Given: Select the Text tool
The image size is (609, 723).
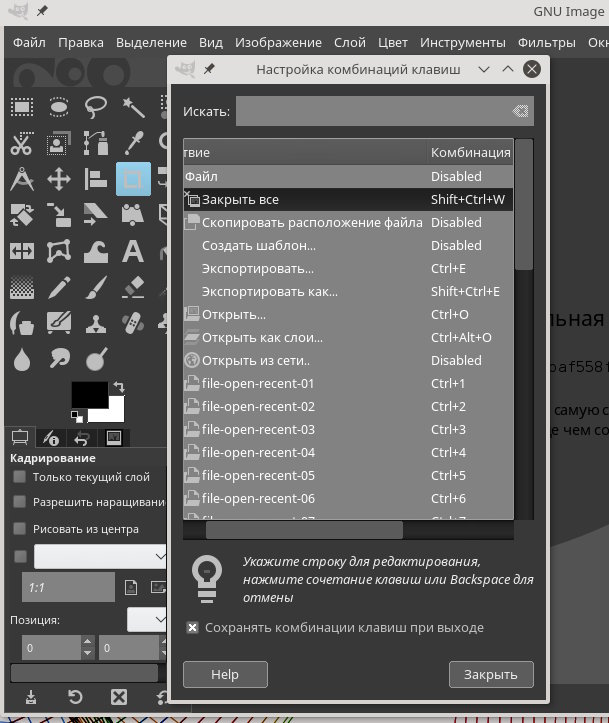Looking at the screenshot, I should point(133,251).
